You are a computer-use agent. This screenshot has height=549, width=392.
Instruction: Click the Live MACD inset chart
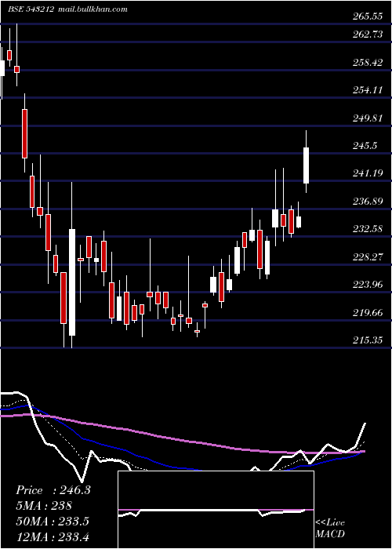pyautogui.click(x=216, y=510)
